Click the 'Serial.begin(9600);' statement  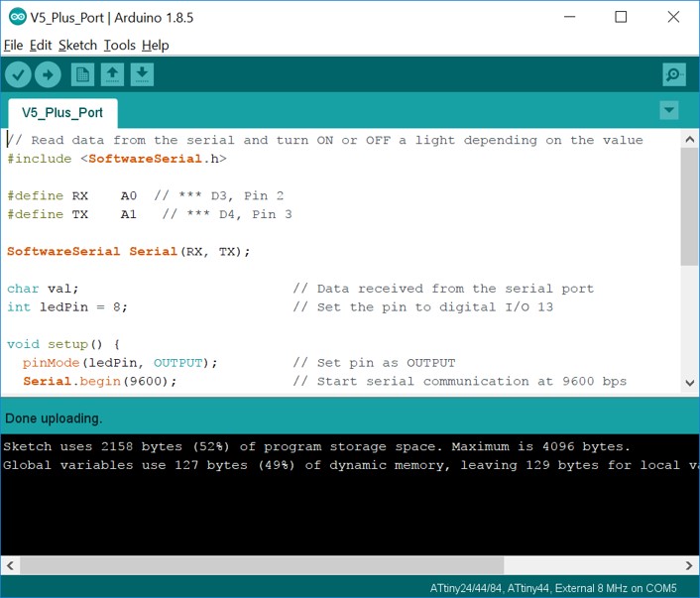[100, 382]
